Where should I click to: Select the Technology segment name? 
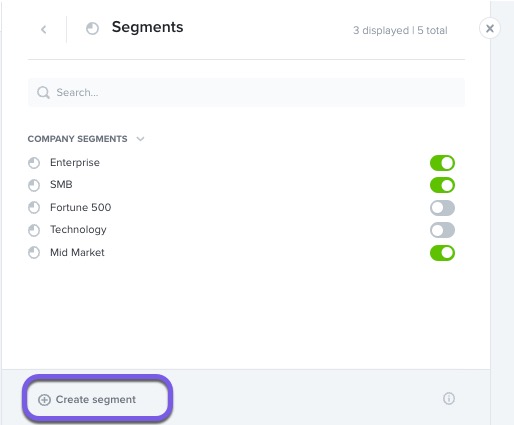pos(78,230)
